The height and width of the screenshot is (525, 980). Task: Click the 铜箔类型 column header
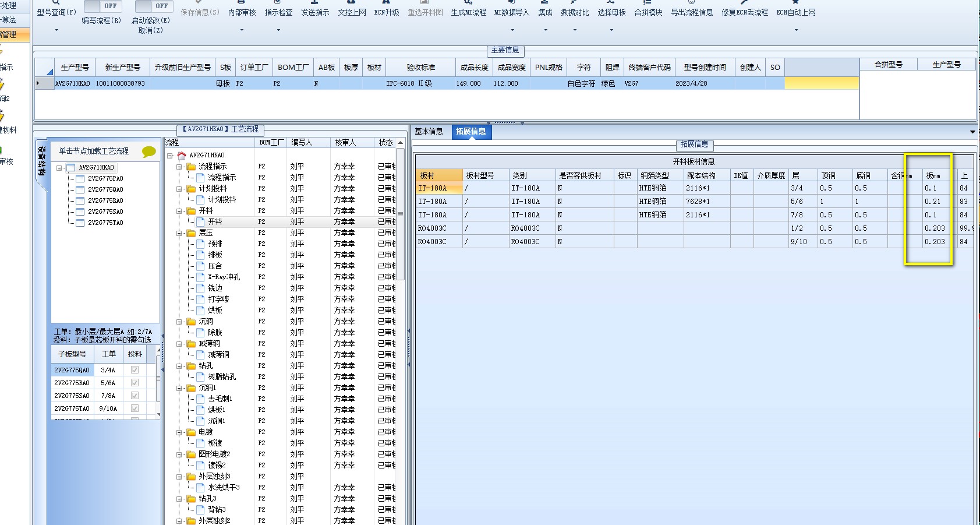[x=660, y=175]
